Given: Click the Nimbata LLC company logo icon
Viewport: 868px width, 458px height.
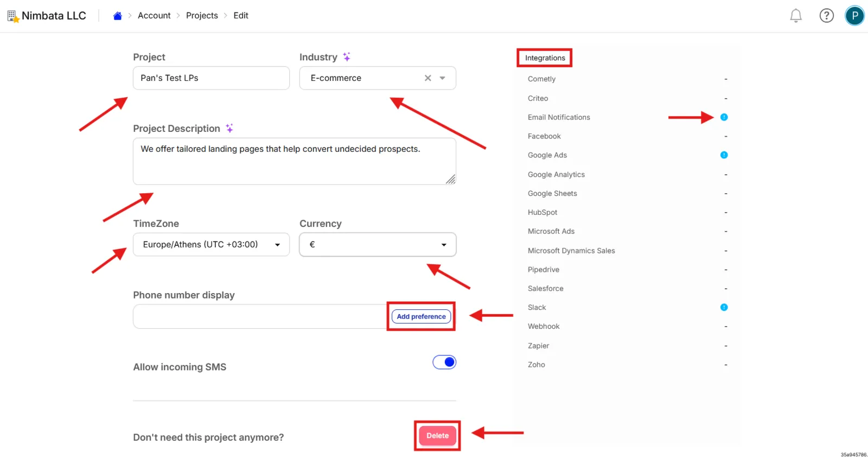Looking at the screenshot, I should click(13, 16).
